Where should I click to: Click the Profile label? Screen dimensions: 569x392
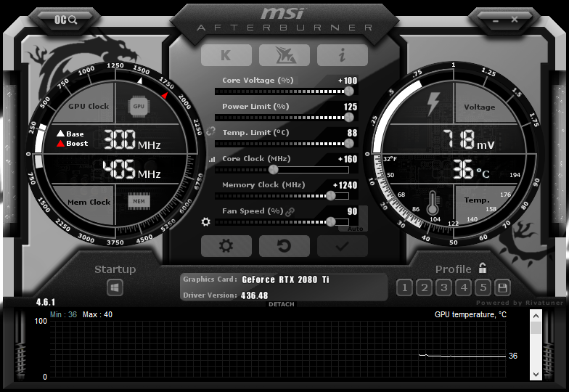point(453,269)
